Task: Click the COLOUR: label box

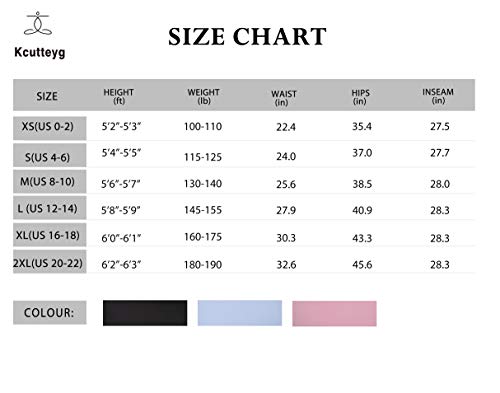Action: 50,313
